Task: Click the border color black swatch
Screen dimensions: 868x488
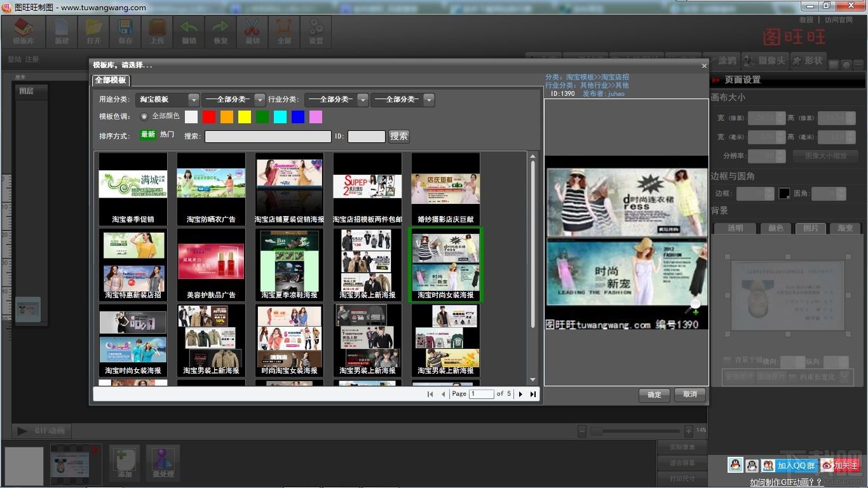Action: [x=785, y=193]
